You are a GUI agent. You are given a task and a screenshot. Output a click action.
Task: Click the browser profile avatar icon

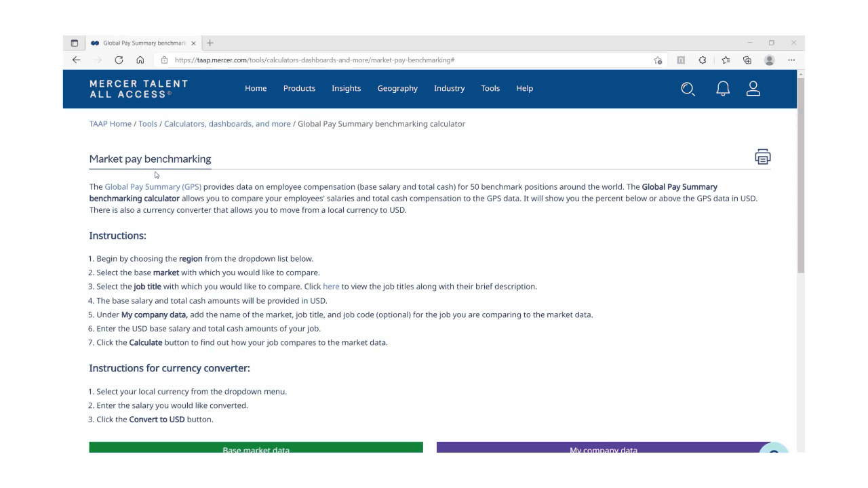pyautogui.click(x=769, y=60)
